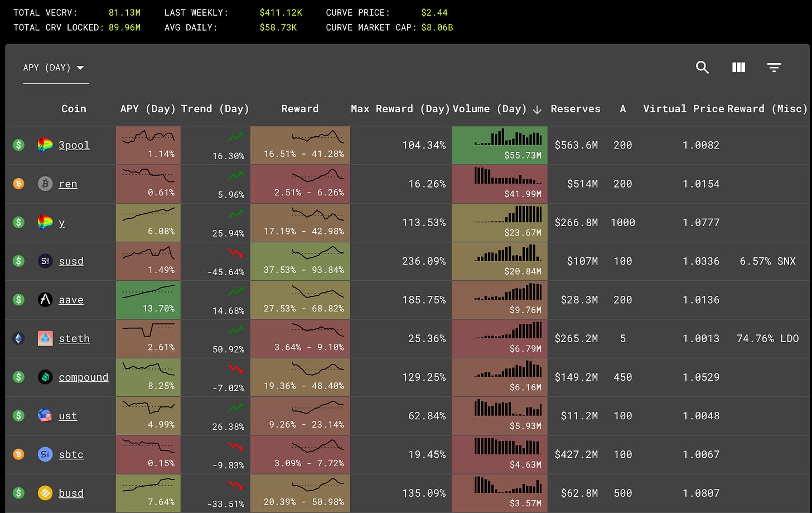
Task: Click the 74.76% LDO misc reward
Action: 767,338
